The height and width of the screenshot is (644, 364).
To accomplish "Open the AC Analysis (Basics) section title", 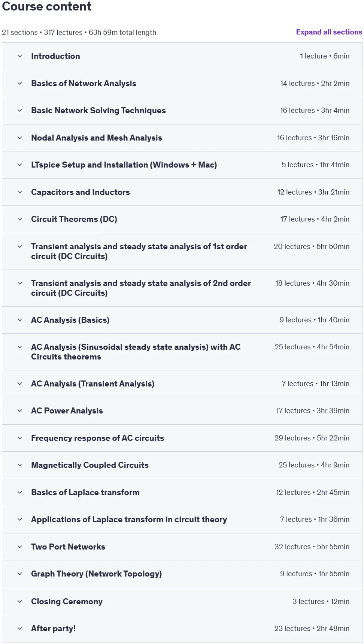I will (x=70, y=320).
